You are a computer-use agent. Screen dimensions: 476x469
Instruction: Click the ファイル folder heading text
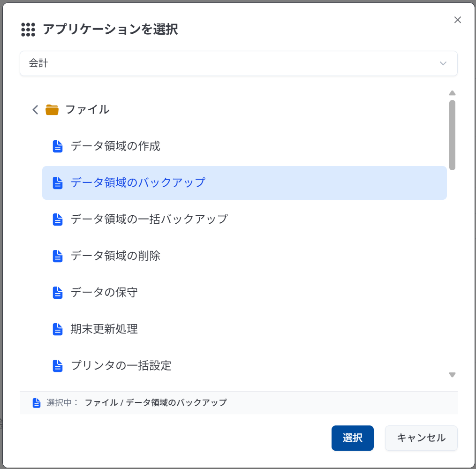87,110
